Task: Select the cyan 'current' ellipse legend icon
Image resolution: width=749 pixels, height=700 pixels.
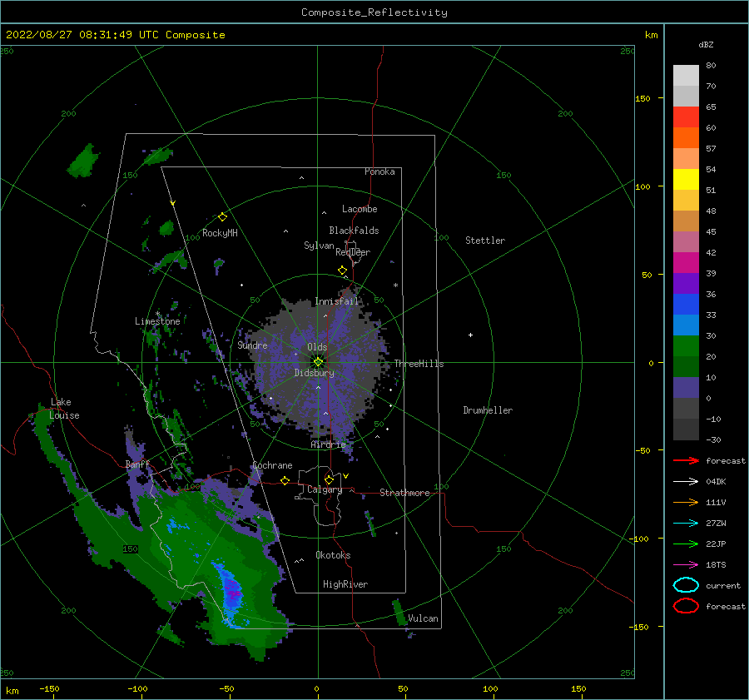Action: pos(686,585)
